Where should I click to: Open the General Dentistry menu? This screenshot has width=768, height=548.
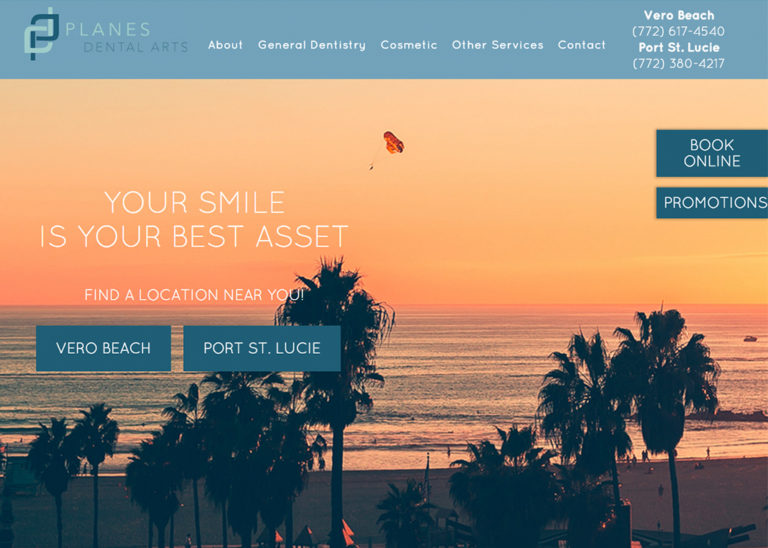pos(312,45)
